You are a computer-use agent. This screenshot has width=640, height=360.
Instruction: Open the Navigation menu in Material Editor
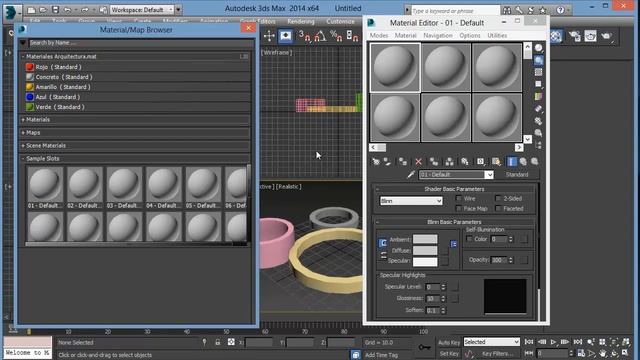[x=438, y=36]
